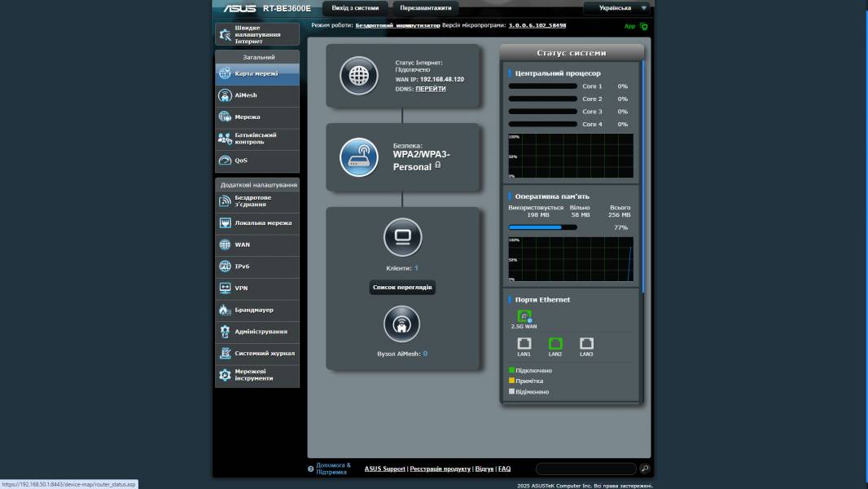Open the Брандмауер menu entry
Screen dimensions: 868x489
click(257, 311)
